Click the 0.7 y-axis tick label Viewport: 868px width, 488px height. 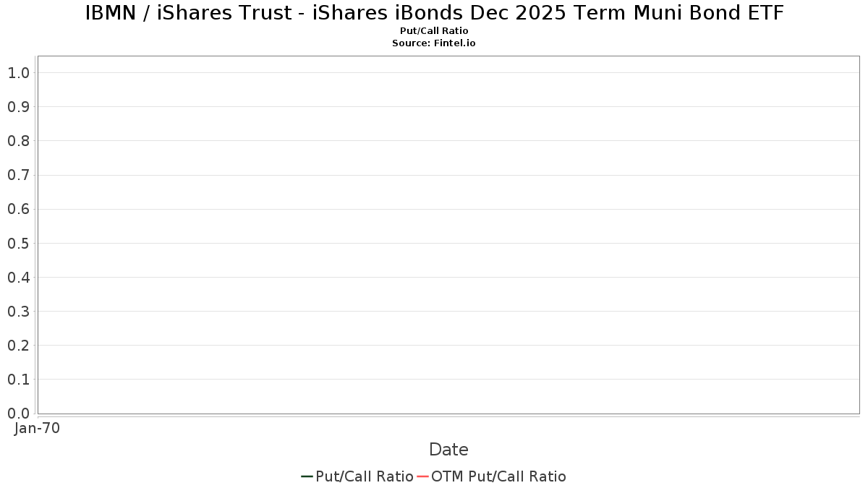[18, 175]
